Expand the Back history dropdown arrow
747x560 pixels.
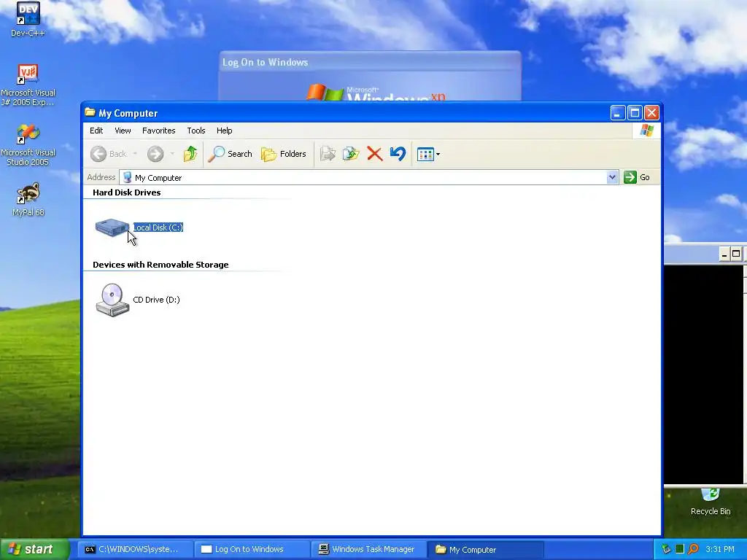pos(135,154)
